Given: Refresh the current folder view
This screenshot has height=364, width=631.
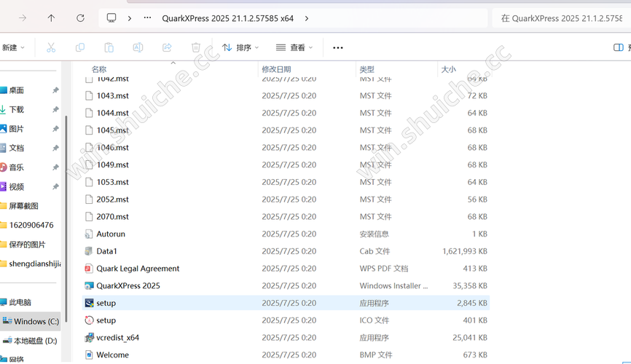Looking at the screenshot, I should (x=80, y=18).
